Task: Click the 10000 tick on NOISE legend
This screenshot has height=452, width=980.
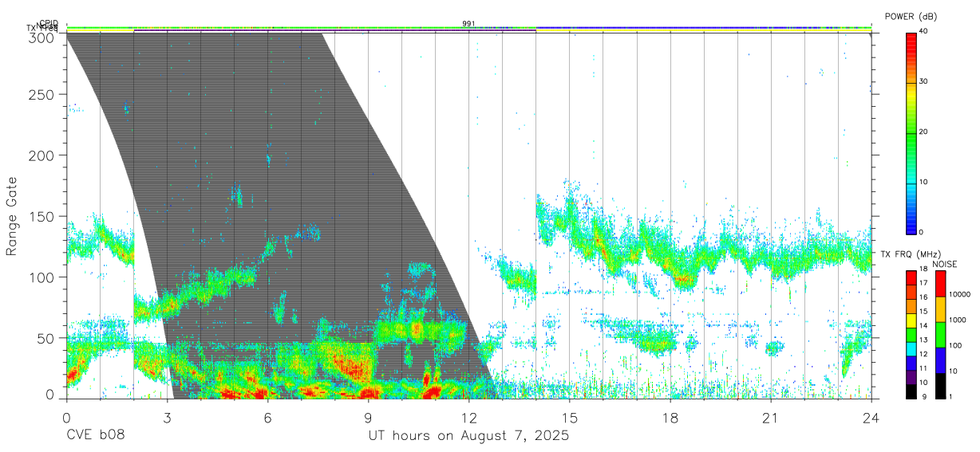Action: pos(960,296)
